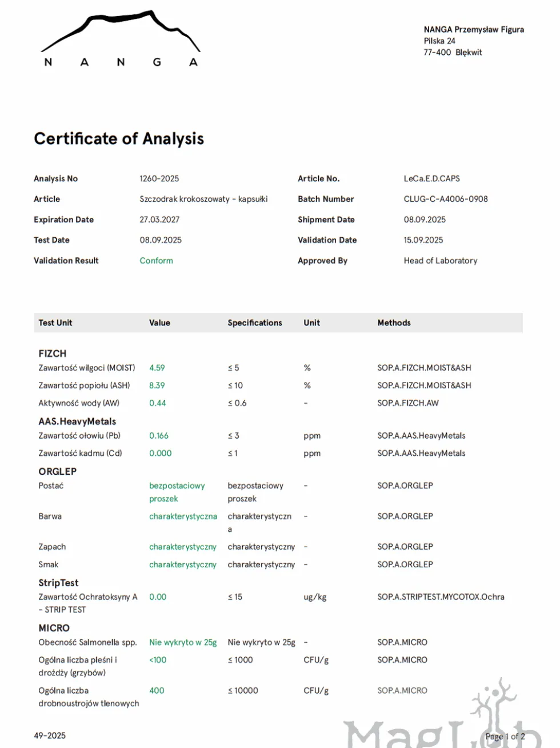
Task: Click the Shipment Date value 08.09.2025
Action: pos(425,220)
